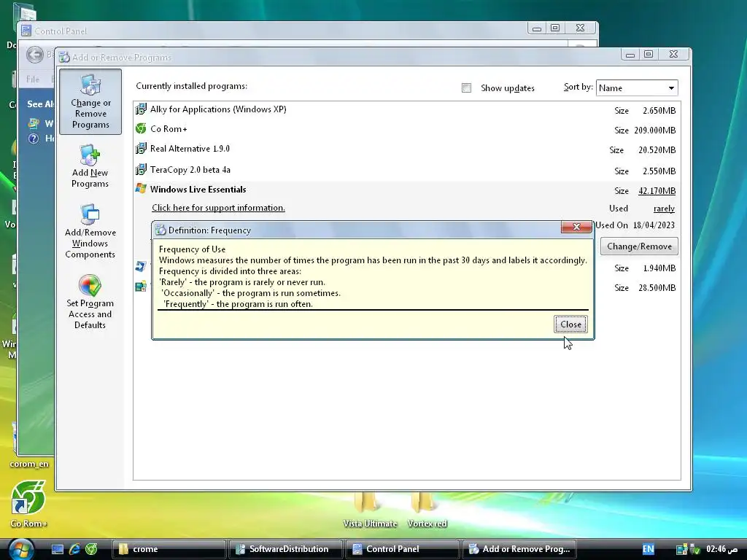Click the Windows Live Essentials flag icon
The width and height of the screenshot is (747, 560).
pos(141,189)
